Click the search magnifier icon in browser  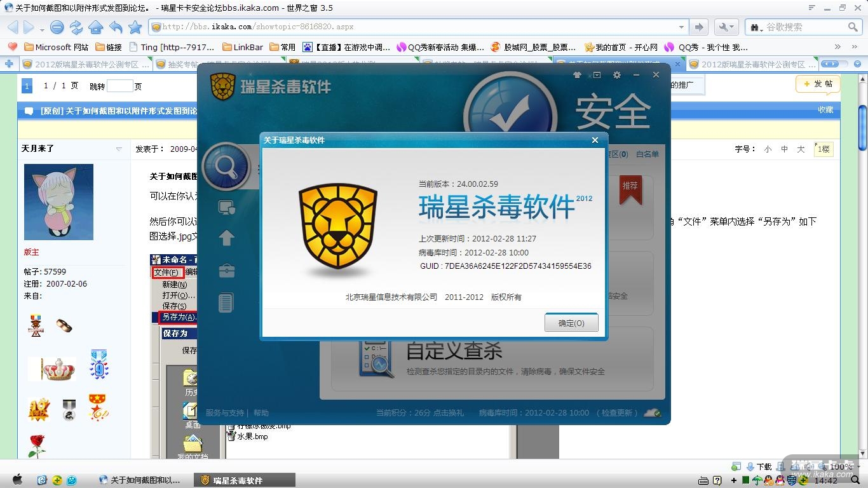point(853,27)
